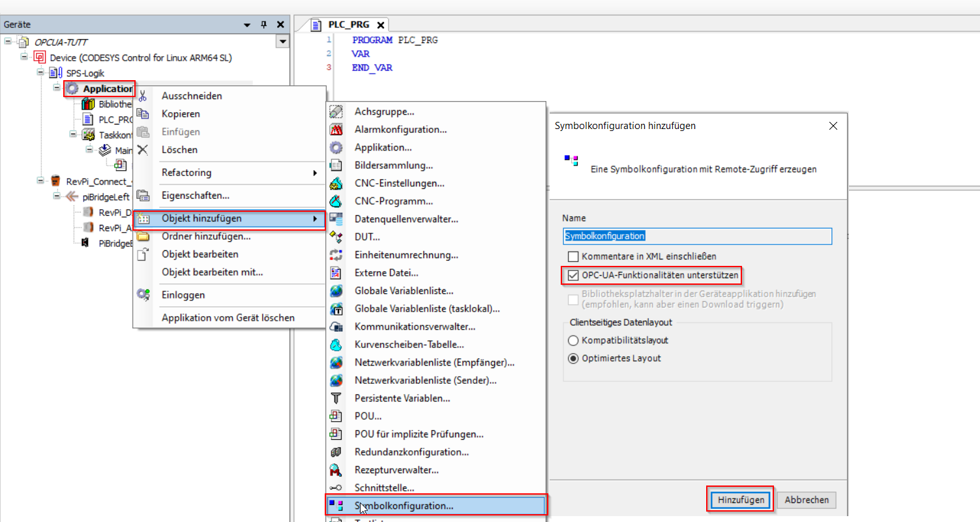This screenshot has height=522, width=980.
Task: Click the Name input field with Symbolkonfiguration
Action: click(697, 236)
